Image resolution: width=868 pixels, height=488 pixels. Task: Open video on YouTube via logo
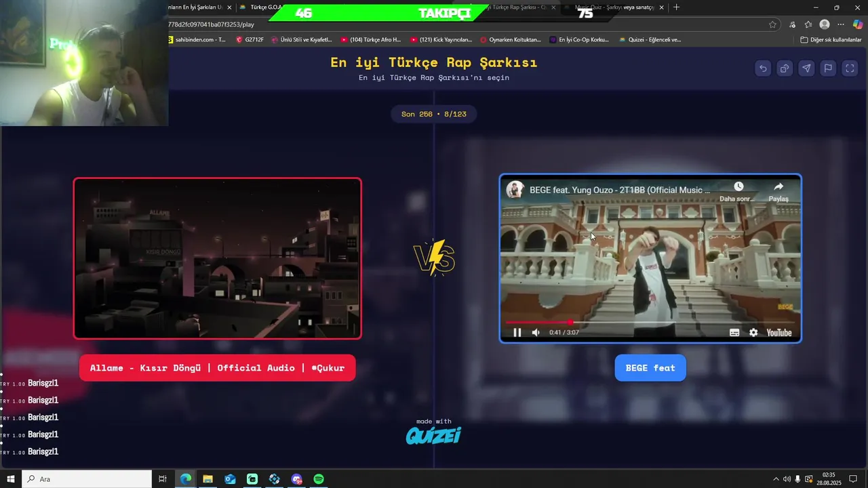(x=779, y=332)
